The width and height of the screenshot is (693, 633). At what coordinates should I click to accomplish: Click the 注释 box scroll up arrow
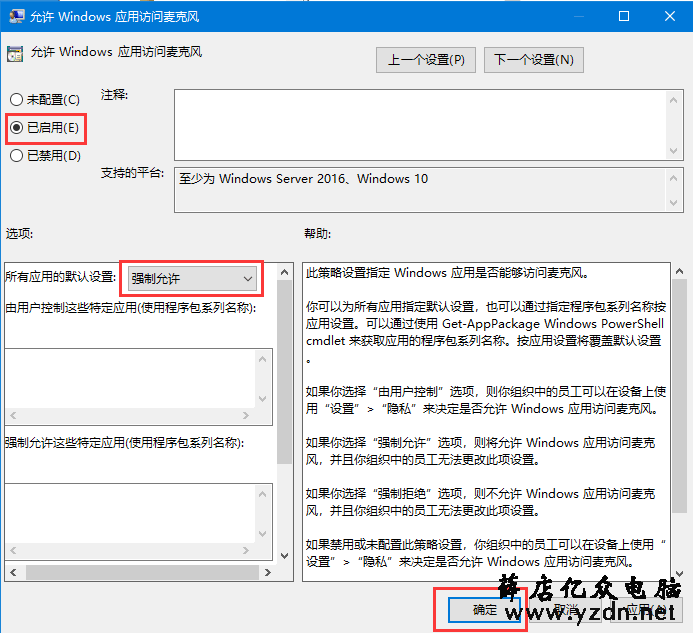pyautogui.click(x=674, y=100)
